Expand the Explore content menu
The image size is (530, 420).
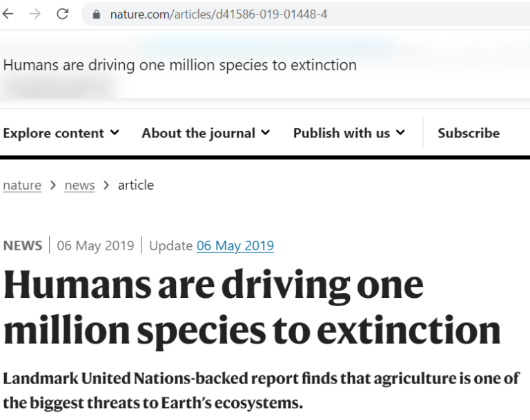[61, 133]
